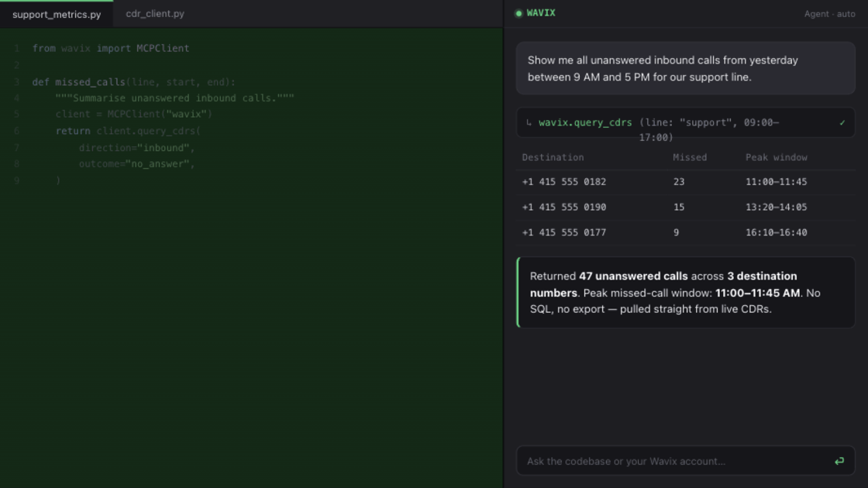
Task: Click the tool call arrow icon
Action: 529,123
